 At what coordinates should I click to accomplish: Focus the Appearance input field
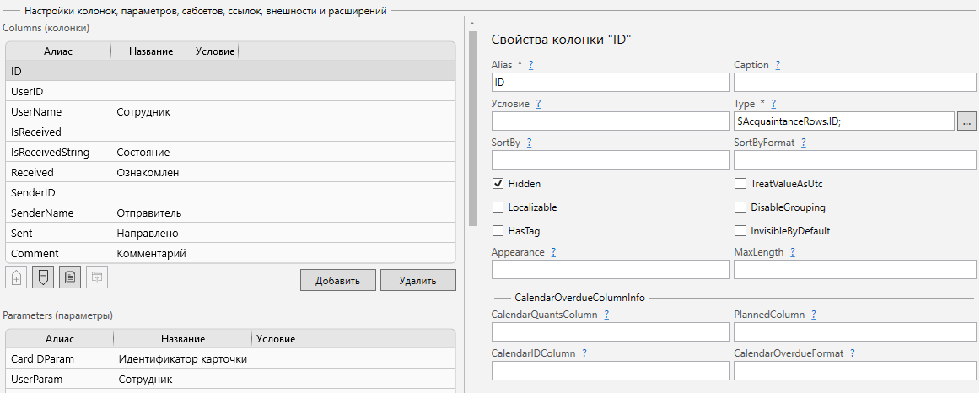[x=610, y=270]
